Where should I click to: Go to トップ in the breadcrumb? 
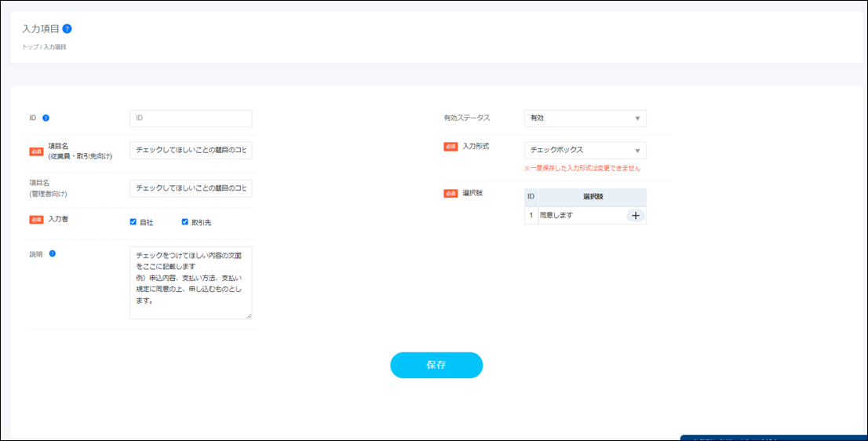click(x=30, y=47)
